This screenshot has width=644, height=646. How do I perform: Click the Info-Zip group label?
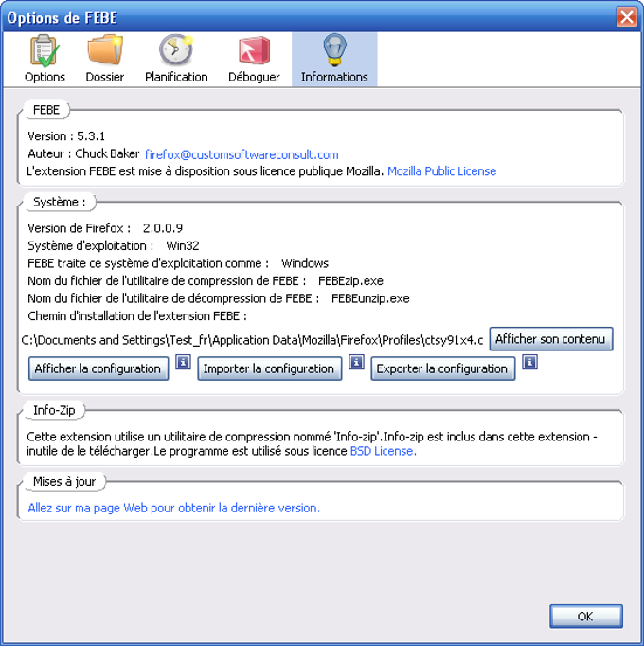click(54, 410)
